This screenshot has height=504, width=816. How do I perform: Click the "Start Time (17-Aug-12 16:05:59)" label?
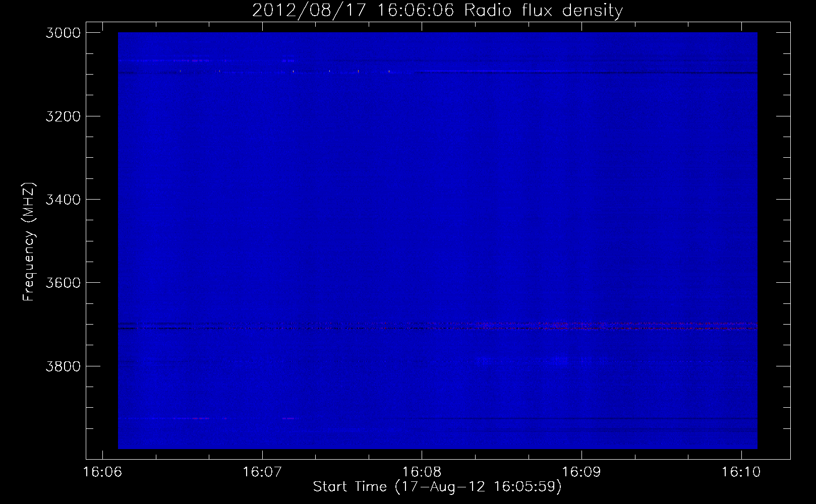[x=437, y=487]
